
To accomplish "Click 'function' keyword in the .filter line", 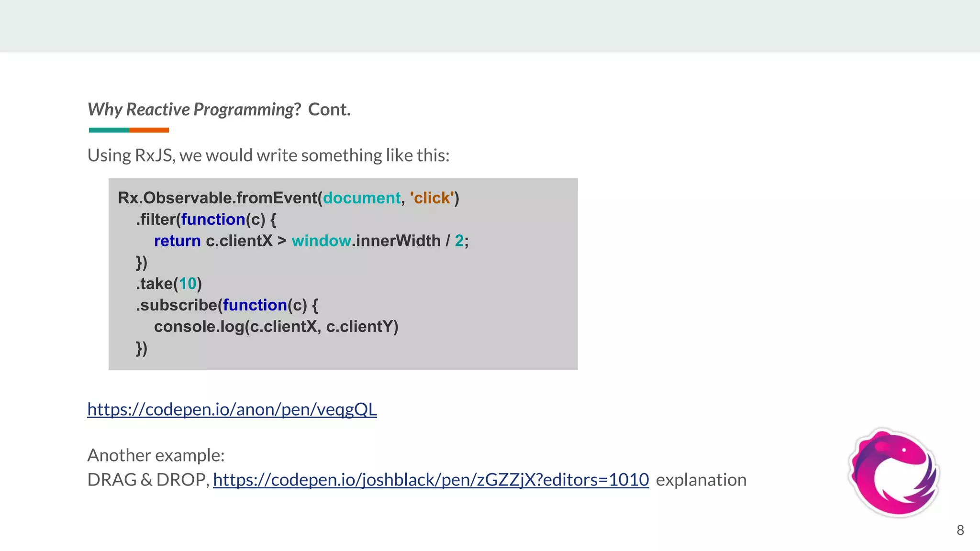I will (x=213, y=220).
